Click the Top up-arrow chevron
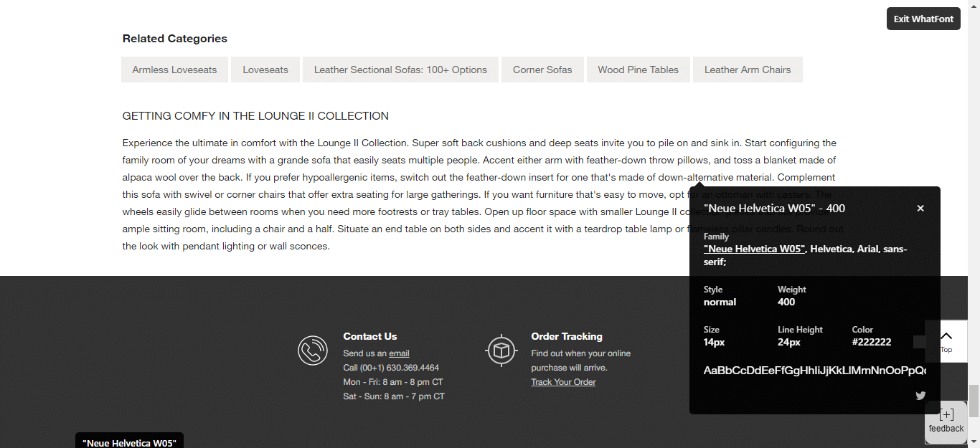 click(x=946, y=336)
